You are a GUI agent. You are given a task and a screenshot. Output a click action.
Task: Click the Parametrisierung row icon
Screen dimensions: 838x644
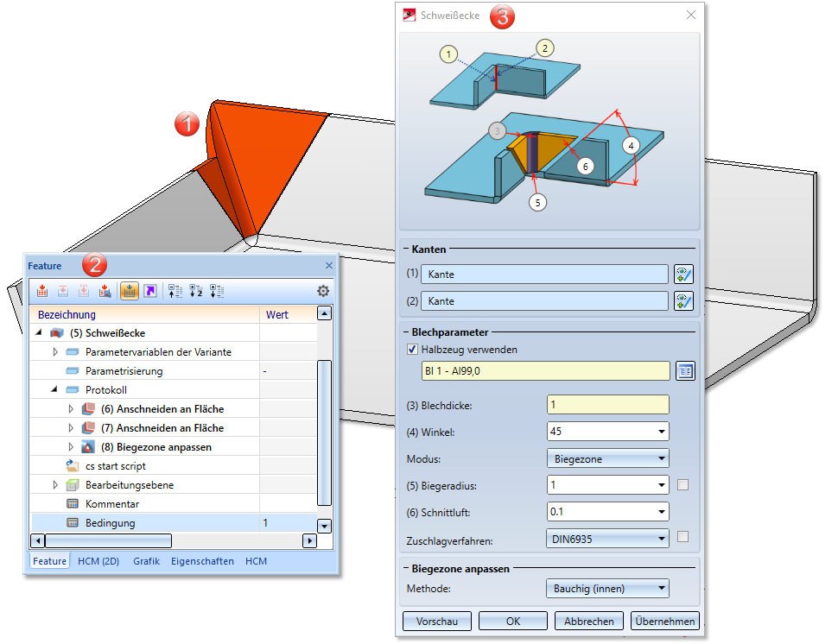[x=73, y=370]
